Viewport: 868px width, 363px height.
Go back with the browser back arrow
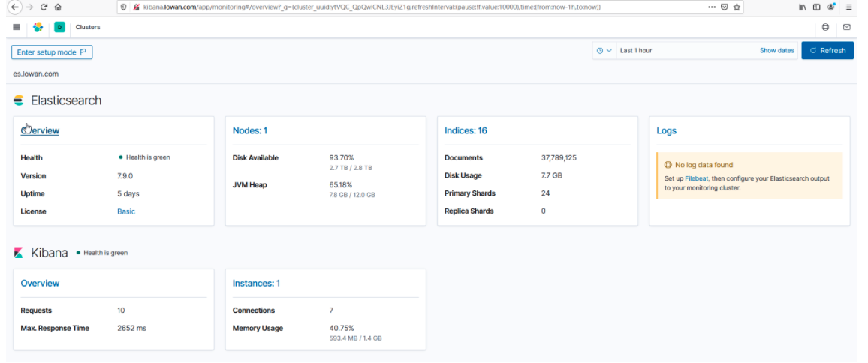point(15,7)
